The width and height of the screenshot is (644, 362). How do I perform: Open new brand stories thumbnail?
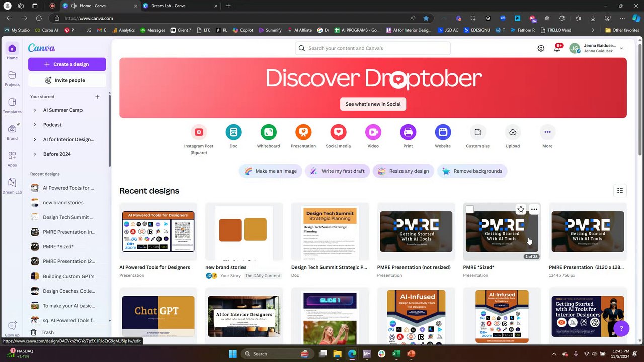click(x=244, y=232)
